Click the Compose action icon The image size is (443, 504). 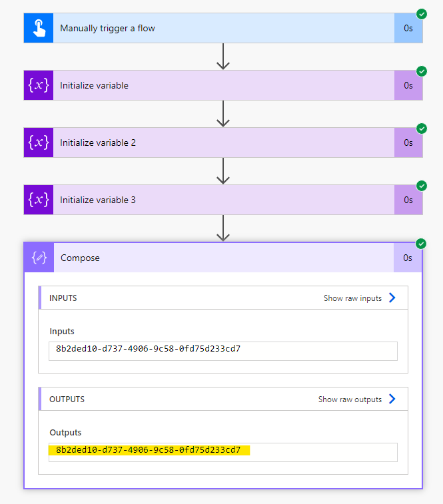(x=39, y=258)
